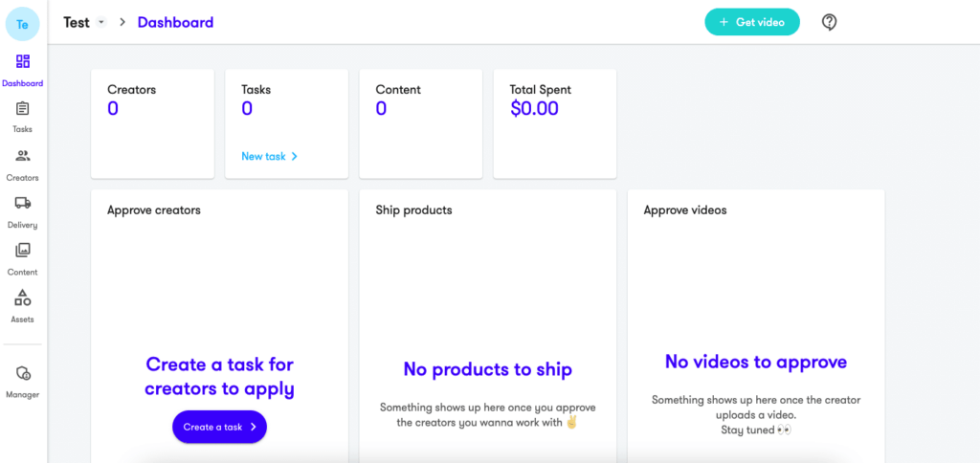Click the breadcrumb chevron after Test
The height and width of the screenshot is (463, 980).
click(122, 23)
